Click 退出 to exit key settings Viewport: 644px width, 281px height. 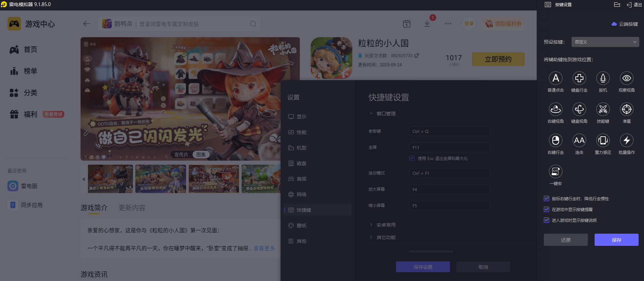point(634,4)
